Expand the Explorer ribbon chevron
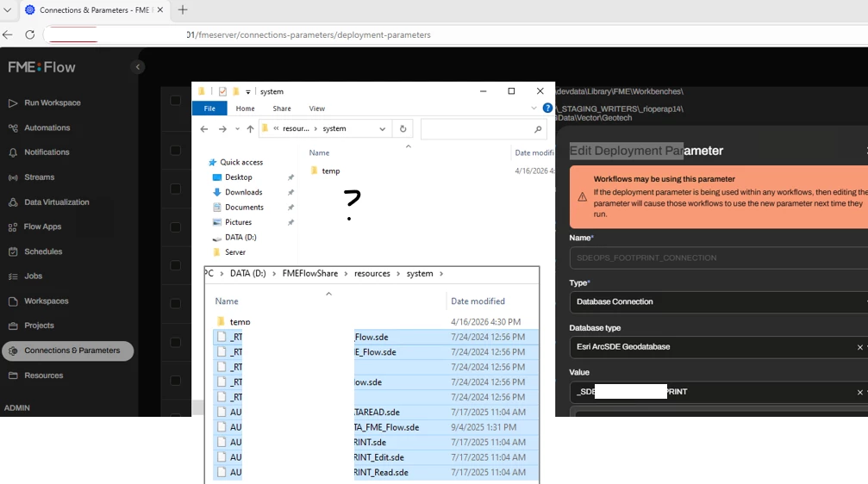This screenshot has height=484, width=868. click(534, 109)
